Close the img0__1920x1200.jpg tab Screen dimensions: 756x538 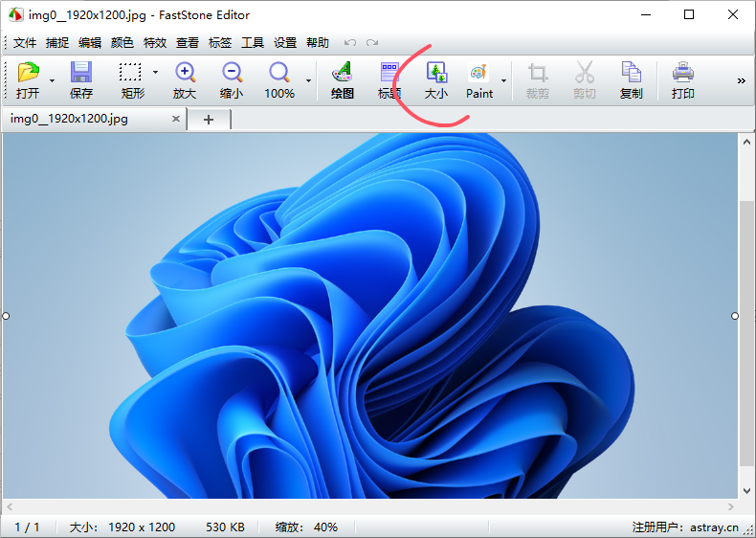point(176,119)
